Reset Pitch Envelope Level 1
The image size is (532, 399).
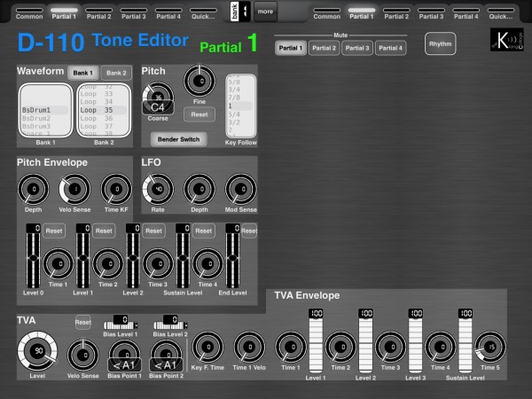coord(104,231)
